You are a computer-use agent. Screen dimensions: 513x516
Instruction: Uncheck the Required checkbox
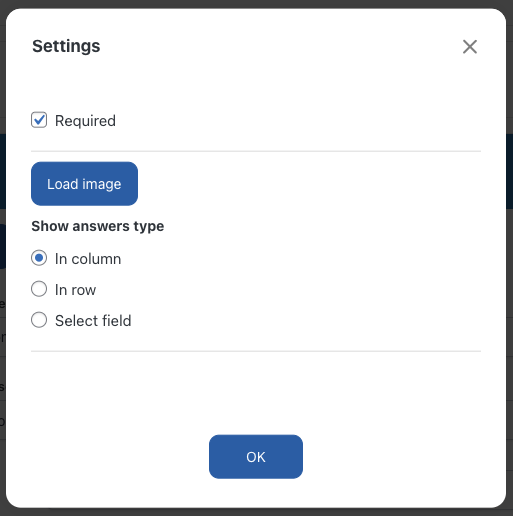tap(39, 120)
